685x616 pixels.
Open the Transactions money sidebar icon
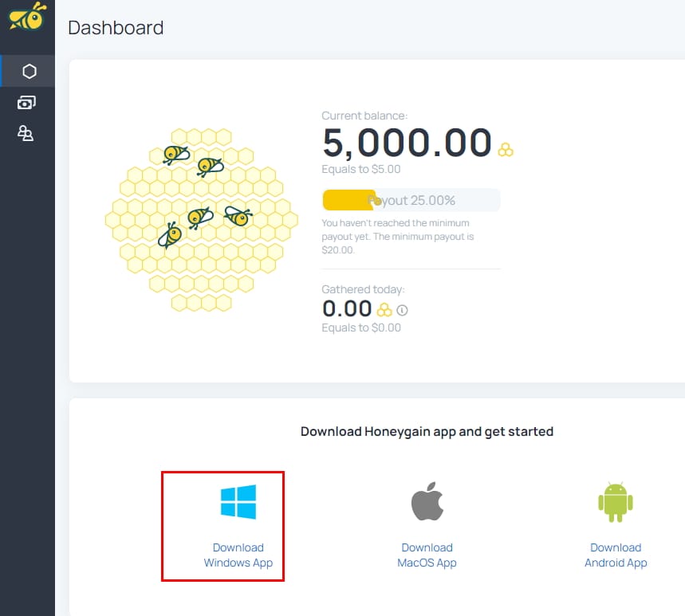tap(26, 103)
